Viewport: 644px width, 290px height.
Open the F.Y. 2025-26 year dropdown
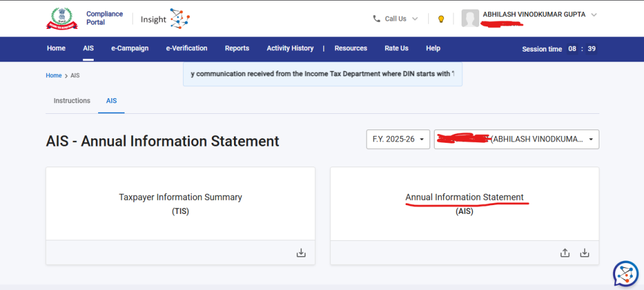(x=398, y=139)
